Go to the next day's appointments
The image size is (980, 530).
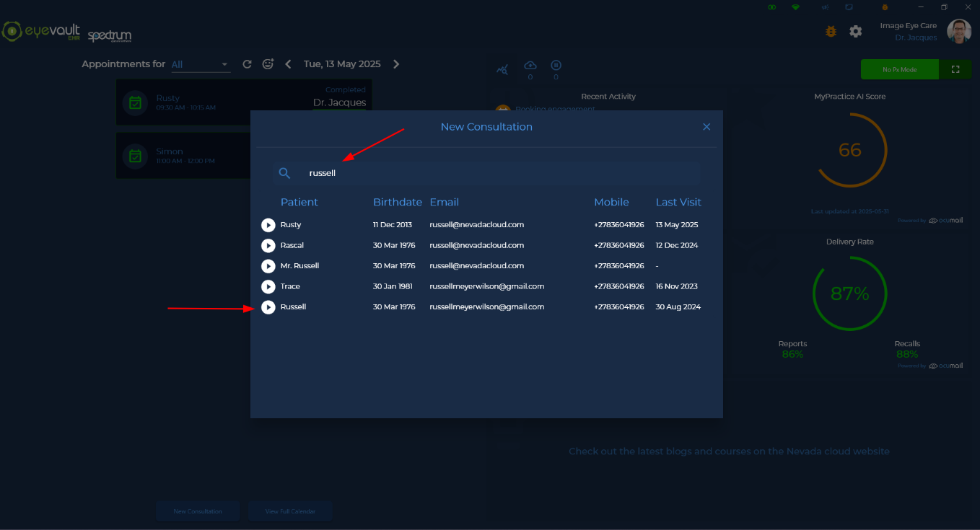coord(396,64)
